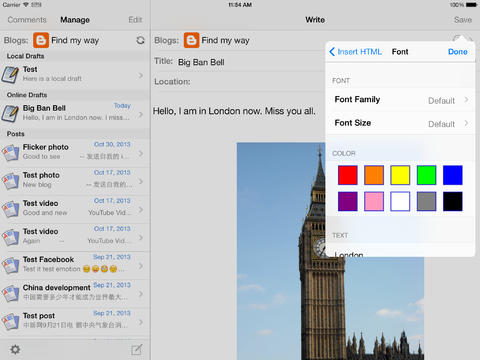480x360 pixels.
Task: Open the Big Ban Bell draft chevron
Action: click(x=141, y=114)
